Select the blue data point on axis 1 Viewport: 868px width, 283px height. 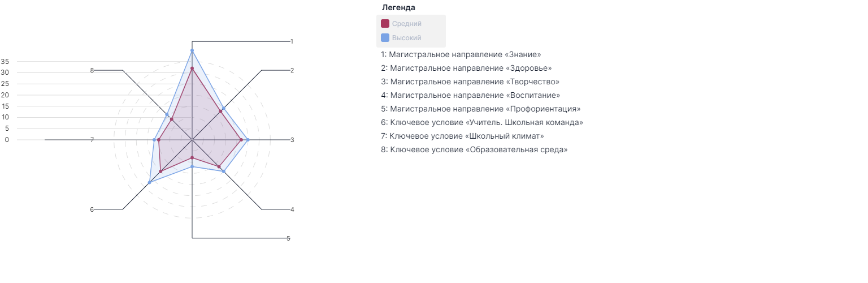pyautogui.click(x=192, y=51)
